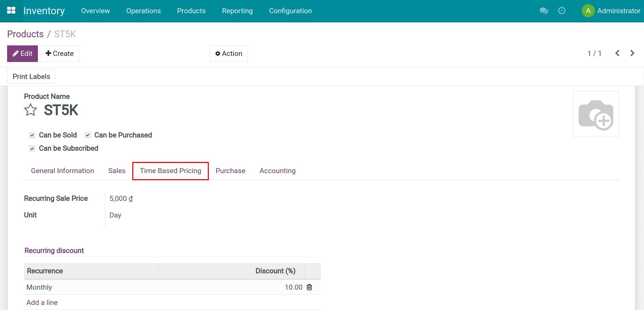Switch to the Purchase tab
644x310 pixels.
230,171
